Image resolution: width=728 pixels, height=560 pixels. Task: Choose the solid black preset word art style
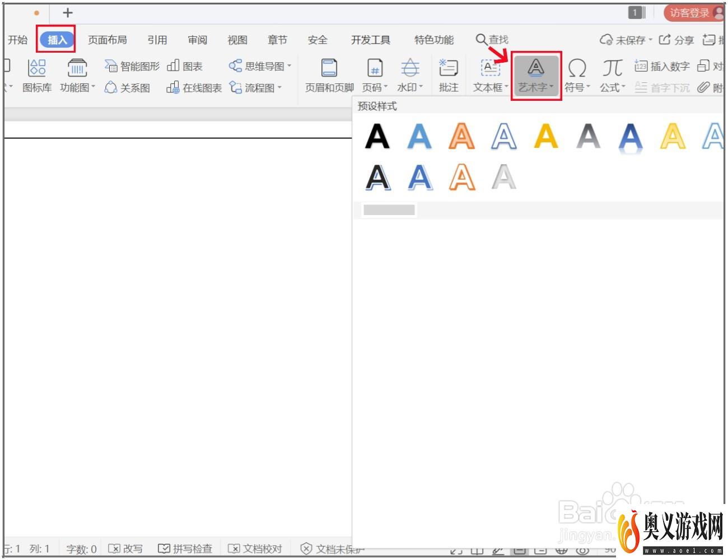377,136
